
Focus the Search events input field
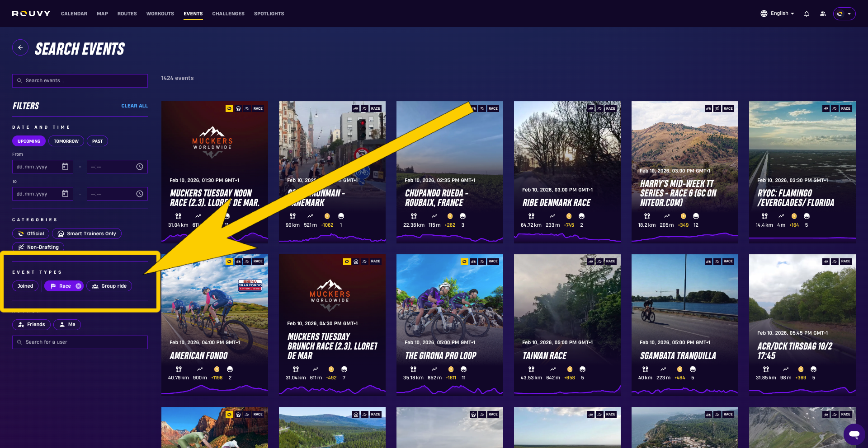point(80,81)
